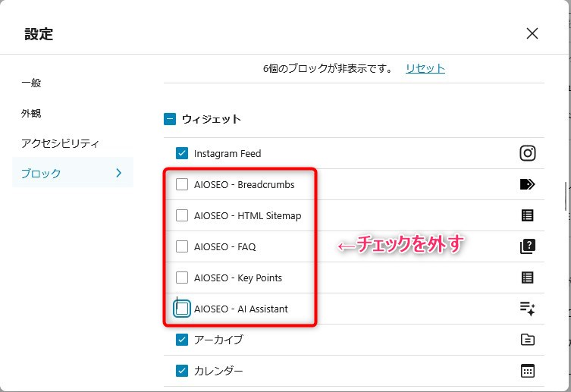This screenshot has width=571, height=392.
Task: Click the block list scrollbar thumb
Action: 565,196
